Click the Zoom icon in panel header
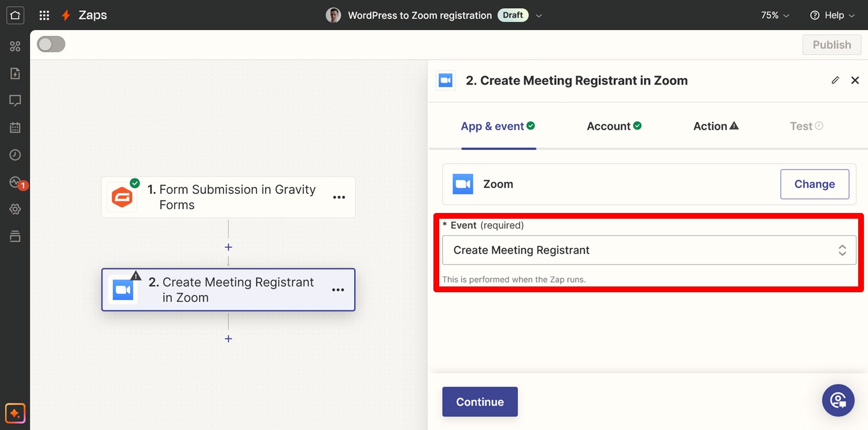 446,80
